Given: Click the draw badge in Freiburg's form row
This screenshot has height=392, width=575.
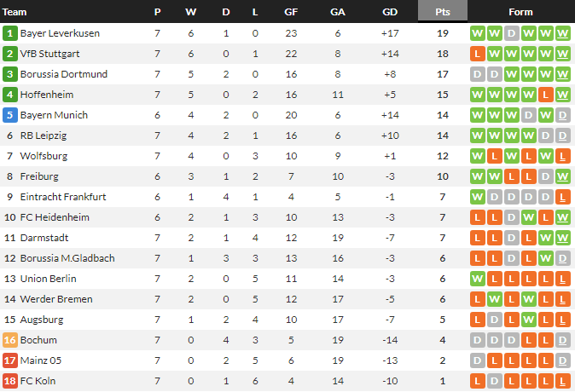Looking at the screenshot, I should [545, 176].
